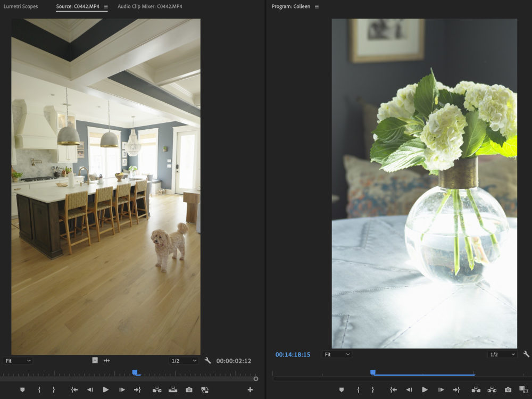Viewport: 532px width, 399px height.
Task: Step back one frame in Program monitor
Action: click(x=409, y=390)
